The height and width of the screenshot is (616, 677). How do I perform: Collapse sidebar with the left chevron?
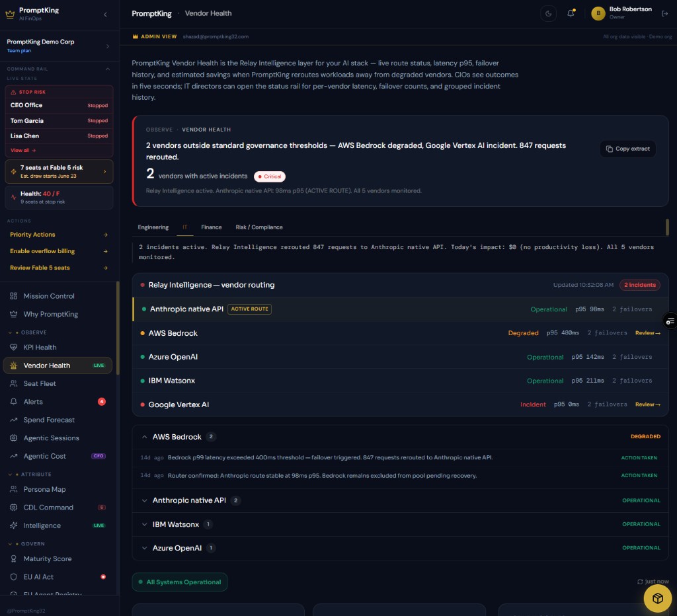105,15
